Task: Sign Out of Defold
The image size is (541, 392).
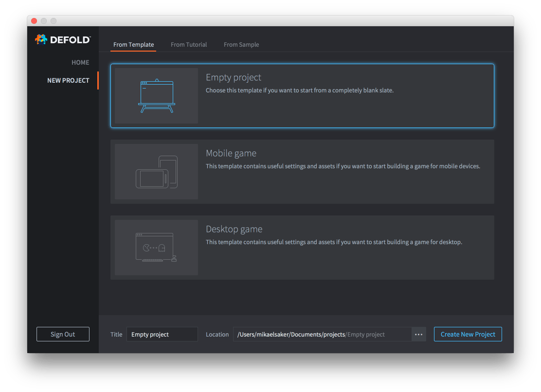Action: point(63,334)
